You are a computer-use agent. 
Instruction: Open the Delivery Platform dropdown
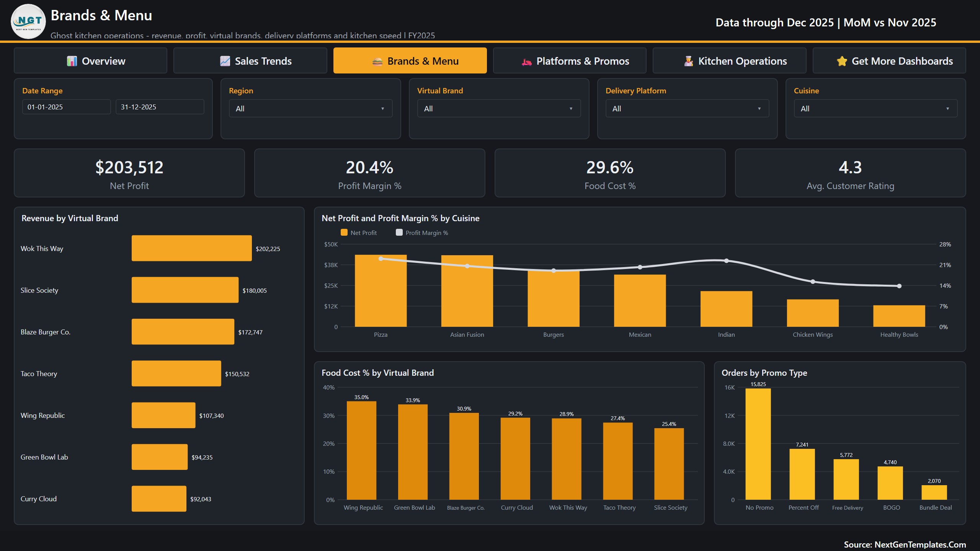(x=688, y=109)
